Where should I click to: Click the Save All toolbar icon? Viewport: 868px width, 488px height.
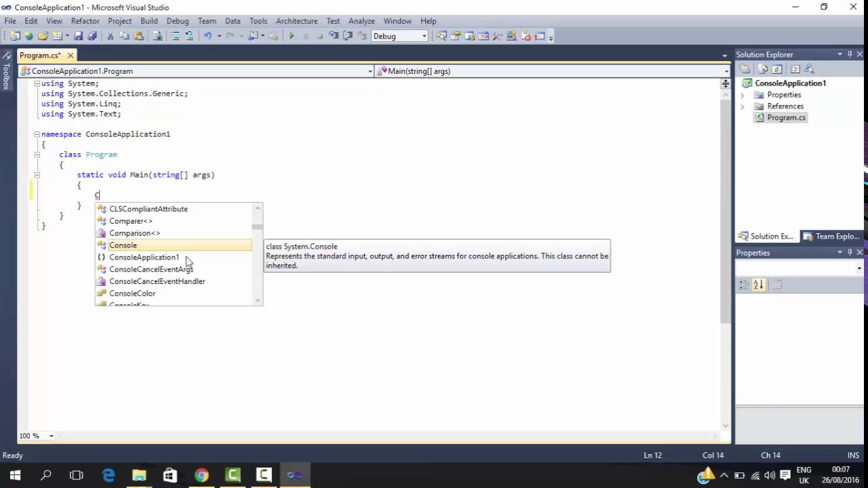coord(92,36)
